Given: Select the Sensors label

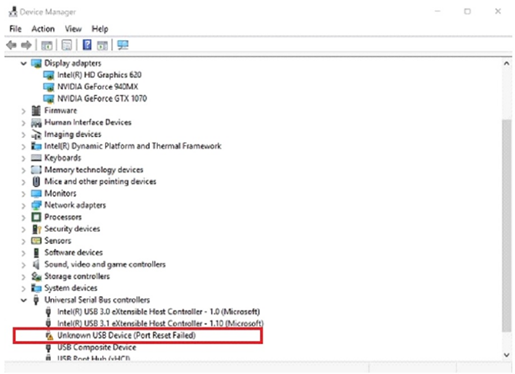Looking at the screenshot, I should tap(58, 241).
